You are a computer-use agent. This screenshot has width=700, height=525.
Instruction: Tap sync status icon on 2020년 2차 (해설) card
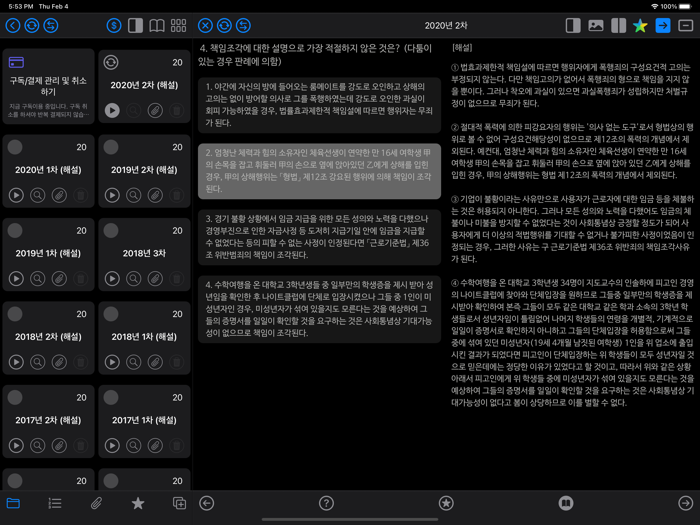click(x=111, y=62)
